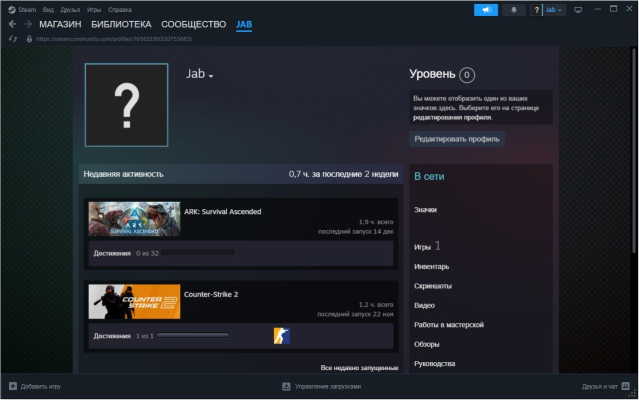Click the add game plus icon
The width and height of the screenshot is (639, 400).
(12, 386)
